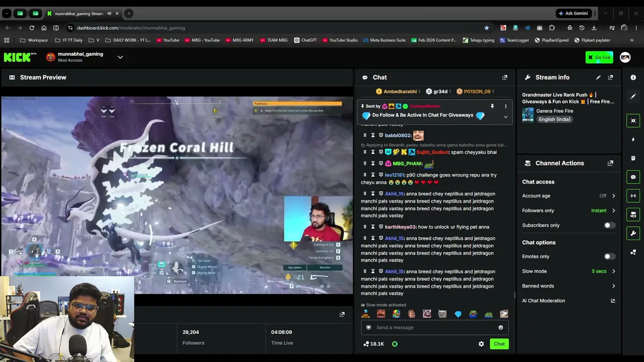644x362 pixels.
Task: Pop out the Chat panel
Action: (505, 77)
